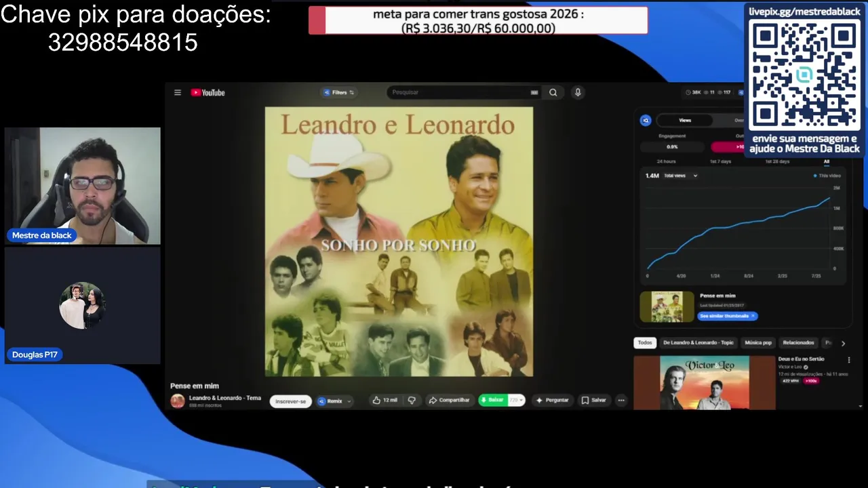Select the 1st 7 days range tab
868x488 pixels.
(x=720, y=161)
